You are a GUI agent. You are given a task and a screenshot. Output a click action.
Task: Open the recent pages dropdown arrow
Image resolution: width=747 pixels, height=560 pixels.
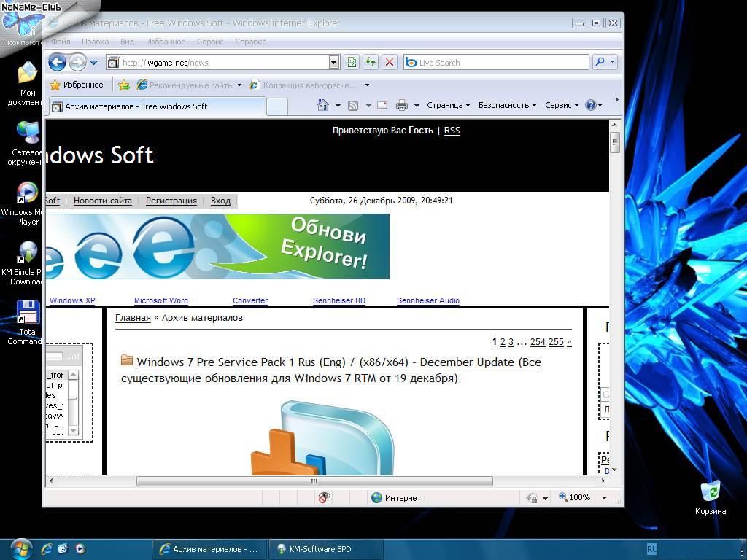tap(94, 63)
